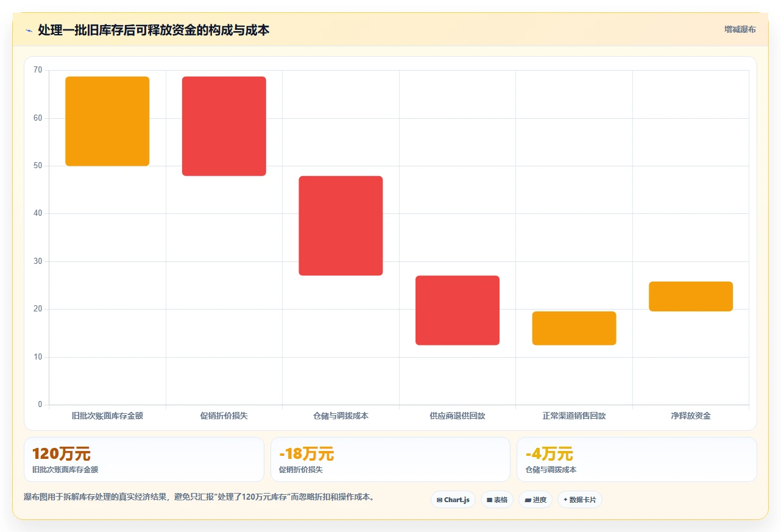Screen dimensions: 781x532
Task: Select the red 仓储与调拨成本 bar
Action: [341, 225]
